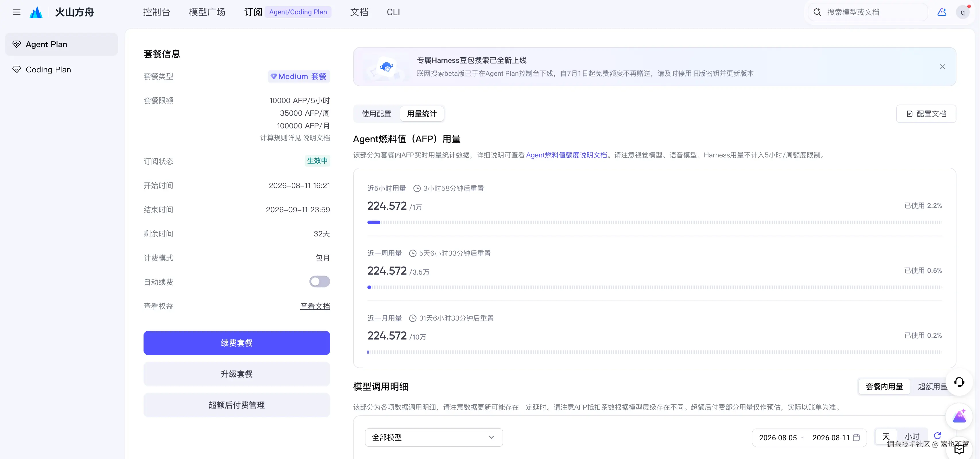
Task: Open Agent燃料值额度说明文档 link
Action: pos(566,155)
